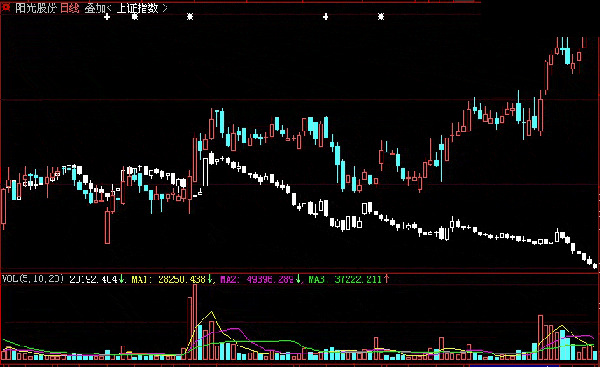Click the rightmost asterisk info marker
This screenshot has height=367, width=600.
381,16
